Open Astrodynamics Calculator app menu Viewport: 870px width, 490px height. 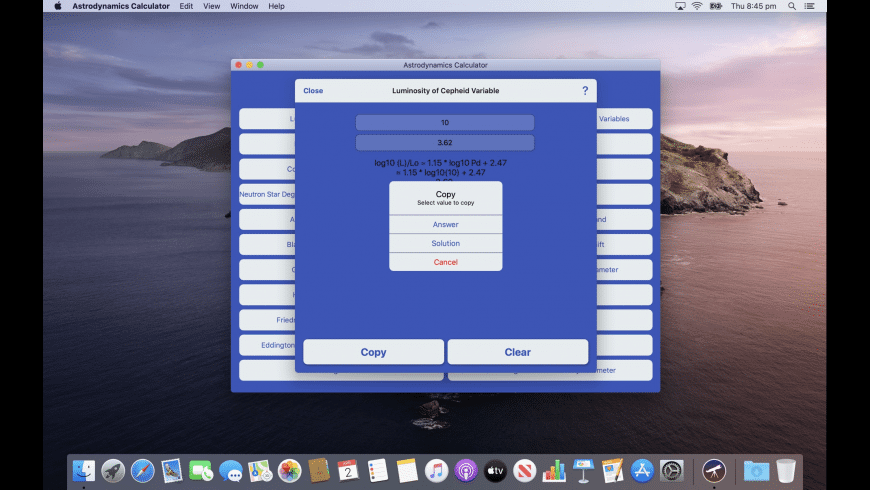point(121,6)
